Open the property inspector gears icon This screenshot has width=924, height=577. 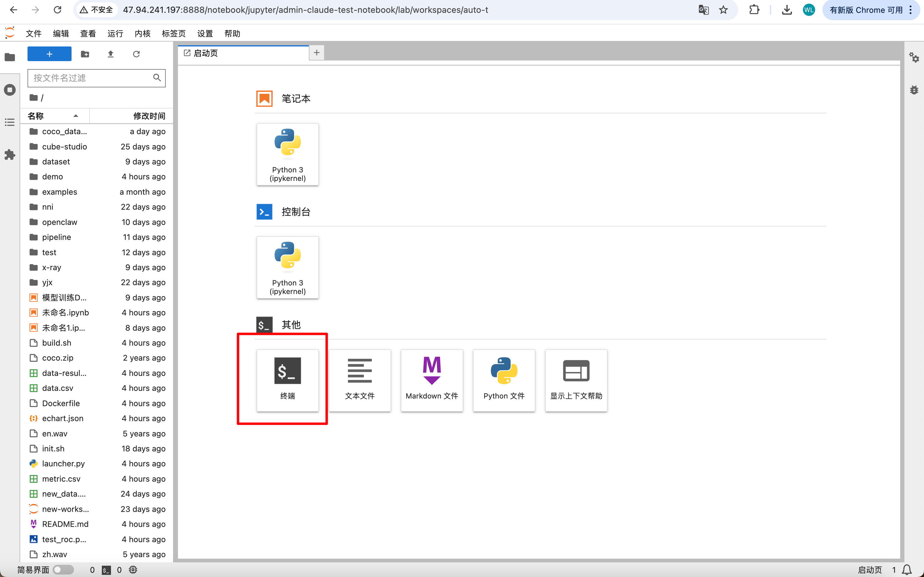[914, 58]
